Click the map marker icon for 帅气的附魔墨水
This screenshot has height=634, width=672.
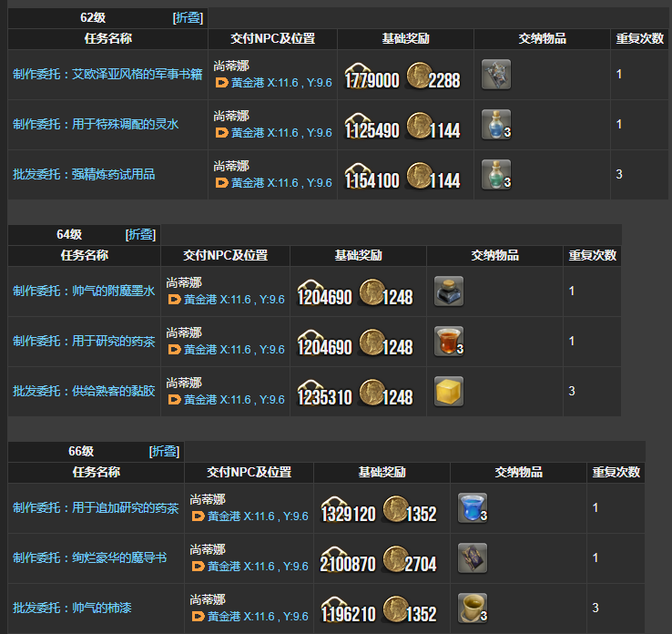[175, 299]
